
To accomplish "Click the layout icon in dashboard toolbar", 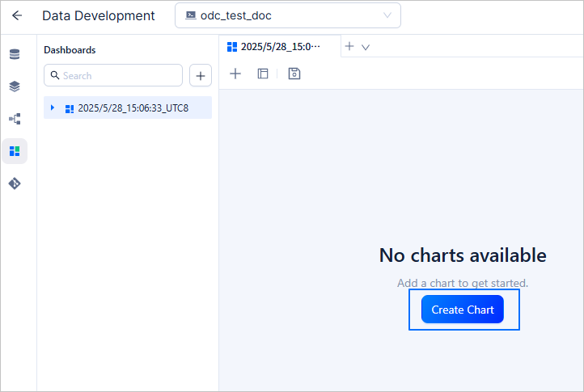I will pos(263,74).
